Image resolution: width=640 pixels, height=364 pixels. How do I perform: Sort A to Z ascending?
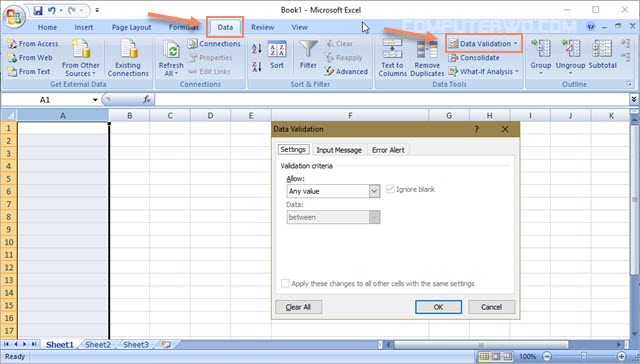[x=257, y=49]
